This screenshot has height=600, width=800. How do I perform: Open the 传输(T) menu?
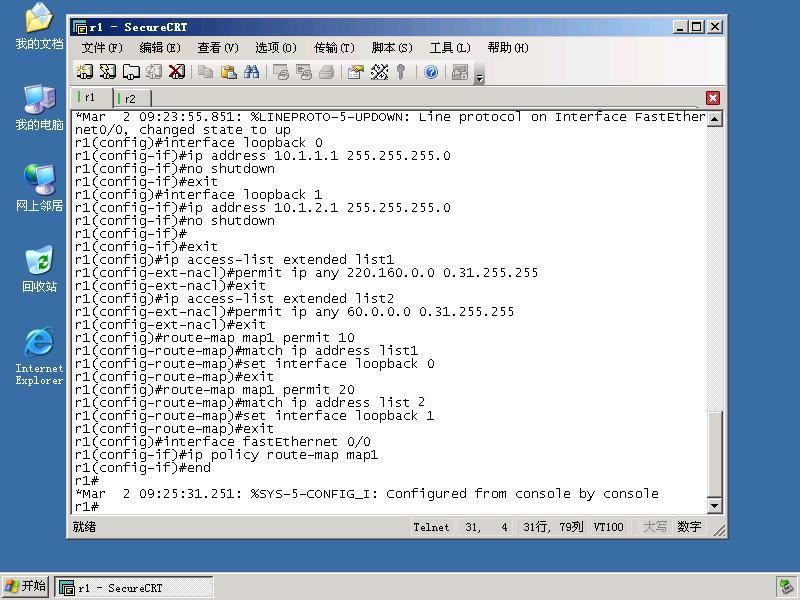334,48
